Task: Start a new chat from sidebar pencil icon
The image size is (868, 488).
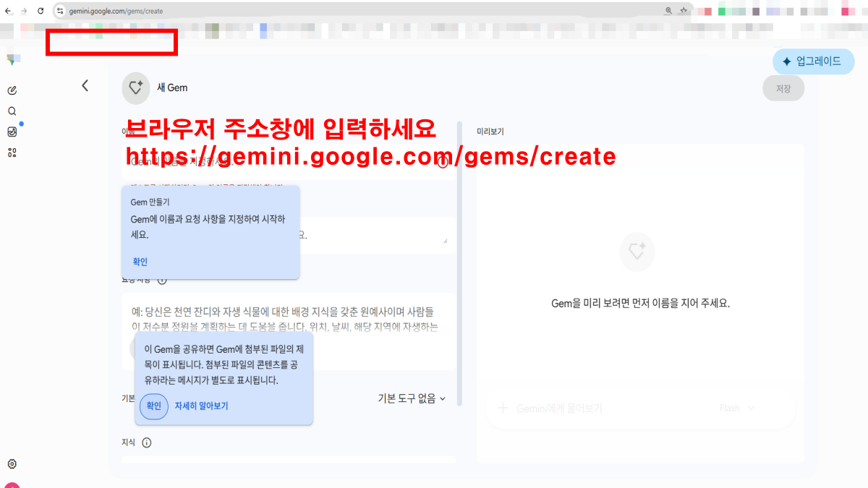Action: pyautogui.click(x=12, y=90)
